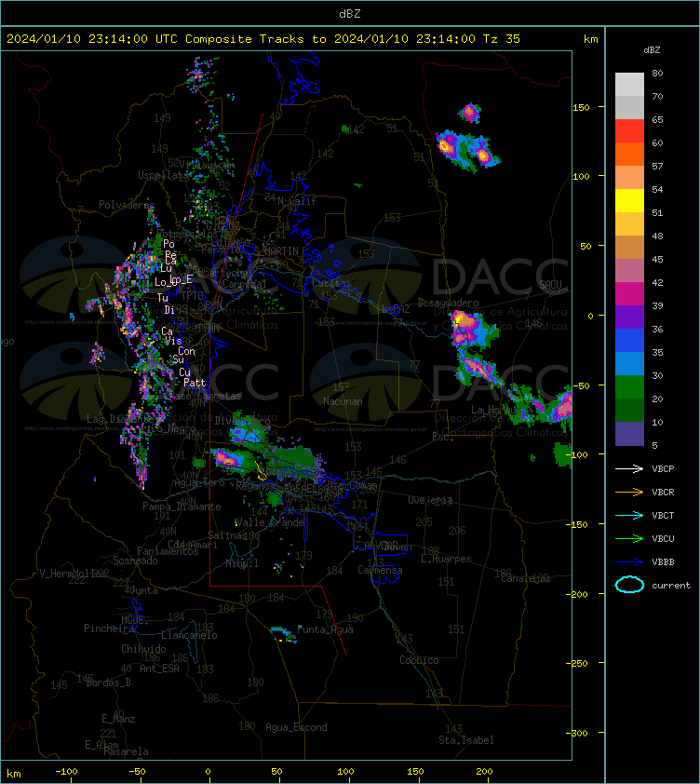Viewport: 700px width, 784px height.
Task: Pick the magenta 39–42 dBZ swatch
Action: click(629, 294)
